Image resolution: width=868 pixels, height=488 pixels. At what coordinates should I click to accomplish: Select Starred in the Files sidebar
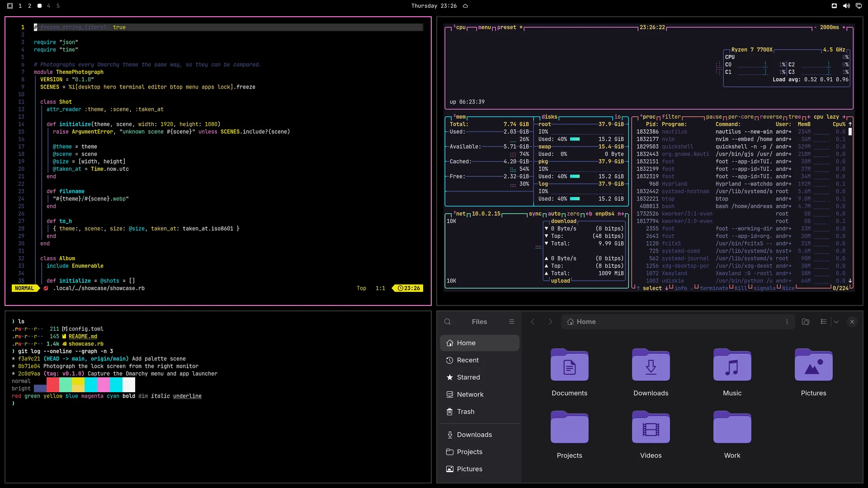point(480,377)
